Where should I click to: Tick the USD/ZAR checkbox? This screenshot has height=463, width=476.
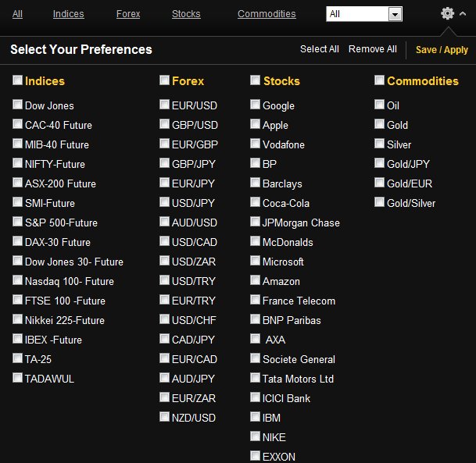tap(165, 261)
